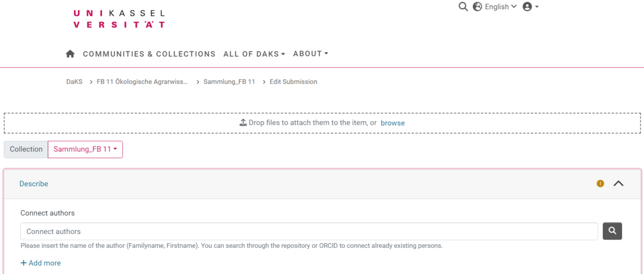Open the Sammlung_FB 11 collection dropdown
The height and width of the screenshot is (274, 644).
coord(85,149)
